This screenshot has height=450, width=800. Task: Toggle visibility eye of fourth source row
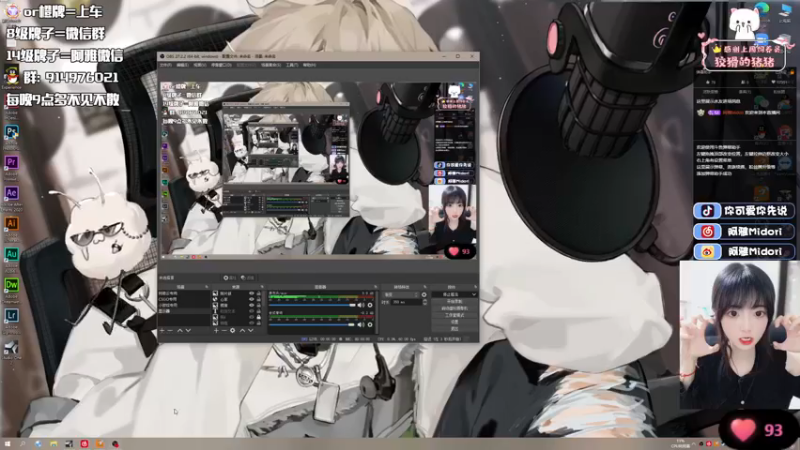click(x=252, y=311)
